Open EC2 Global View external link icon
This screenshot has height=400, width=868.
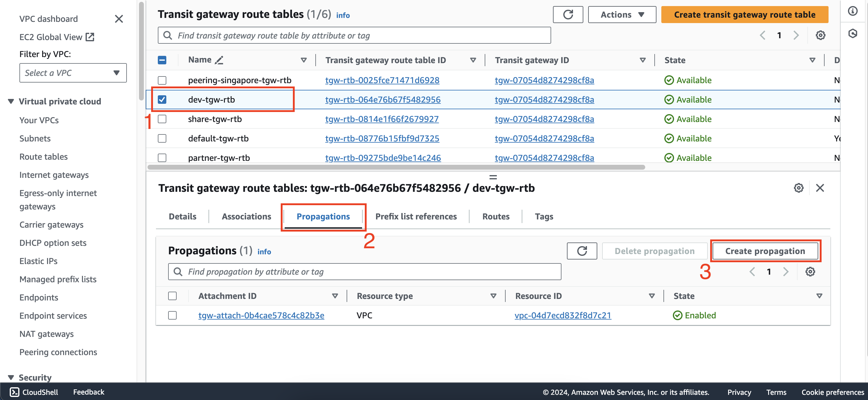(90, 37)
